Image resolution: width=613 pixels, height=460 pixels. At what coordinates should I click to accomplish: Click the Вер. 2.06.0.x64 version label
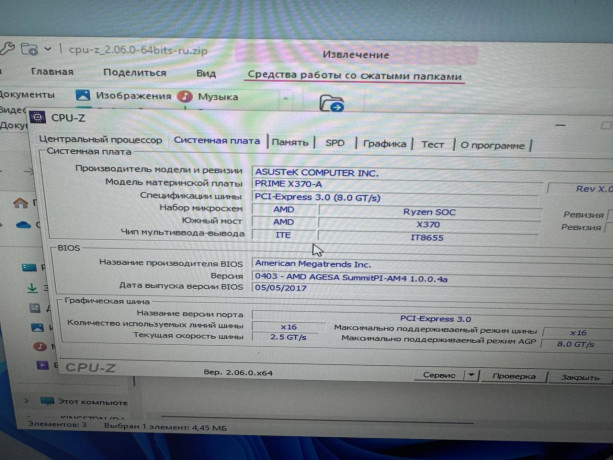coord(238,372)
